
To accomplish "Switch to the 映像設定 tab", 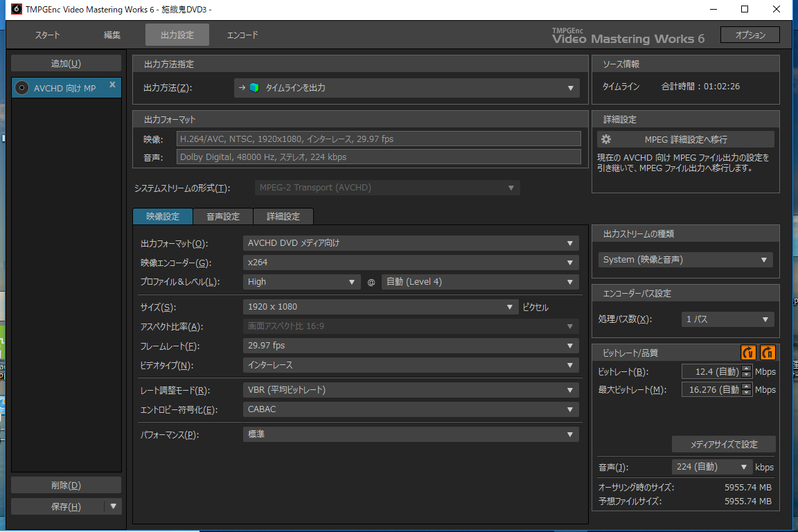I will [163, 216].
